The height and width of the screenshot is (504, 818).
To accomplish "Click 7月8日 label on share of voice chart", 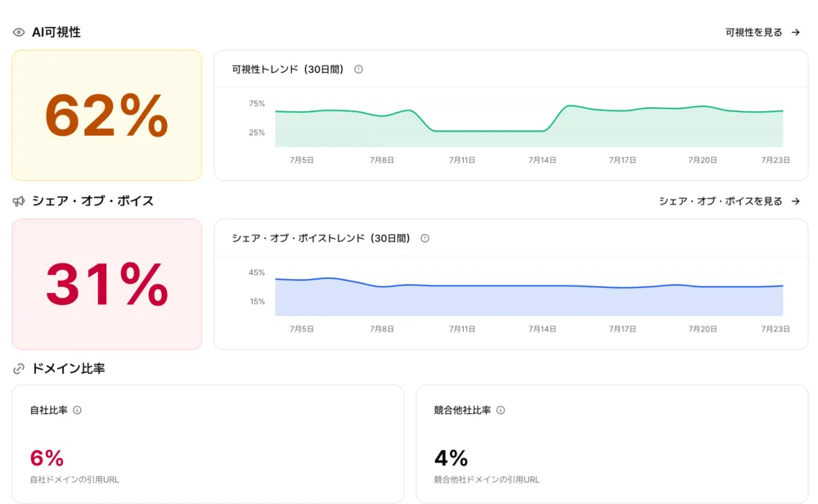I will (382, 329).
